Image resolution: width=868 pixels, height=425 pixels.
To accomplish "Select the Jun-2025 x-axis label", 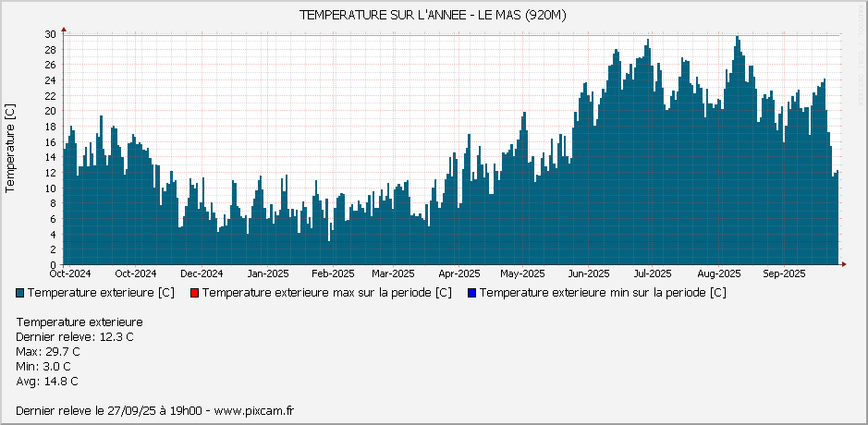I will point(588,273).
